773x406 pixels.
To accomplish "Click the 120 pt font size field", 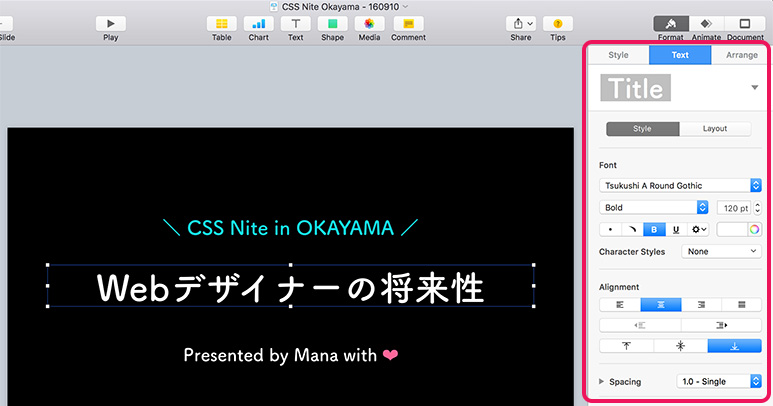I will pyautogui.click(x=734, y=208).
